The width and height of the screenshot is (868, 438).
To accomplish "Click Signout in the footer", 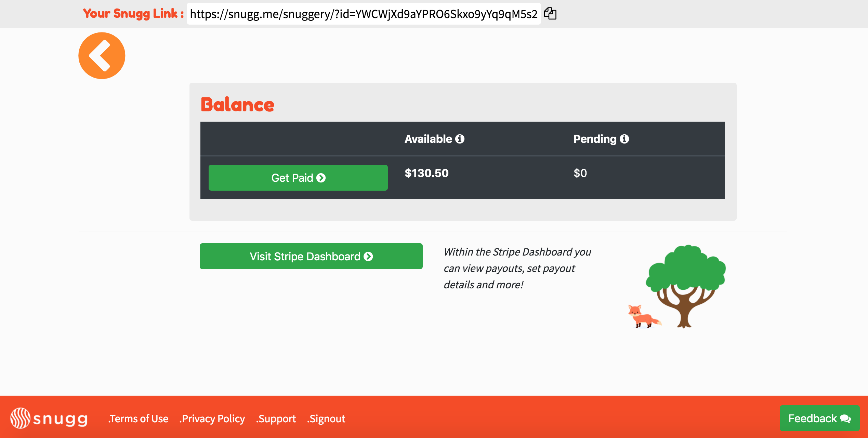I will [x=326, y=419].
